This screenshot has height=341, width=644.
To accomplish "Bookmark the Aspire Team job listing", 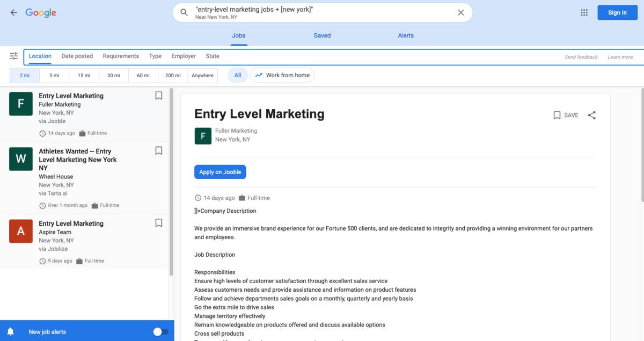I will (159, 223).
